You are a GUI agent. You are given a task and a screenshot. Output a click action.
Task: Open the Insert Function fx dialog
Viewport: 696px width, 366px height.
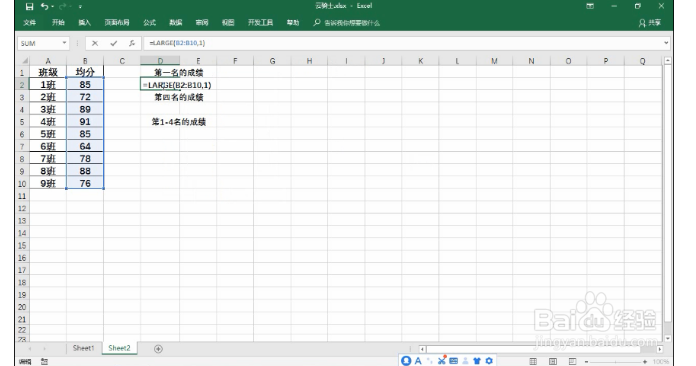132,43
